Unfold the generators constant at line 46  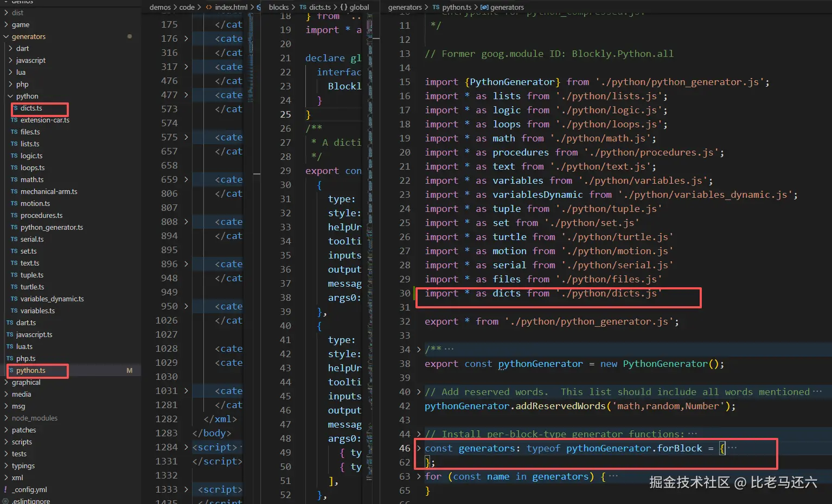(419, 448)
